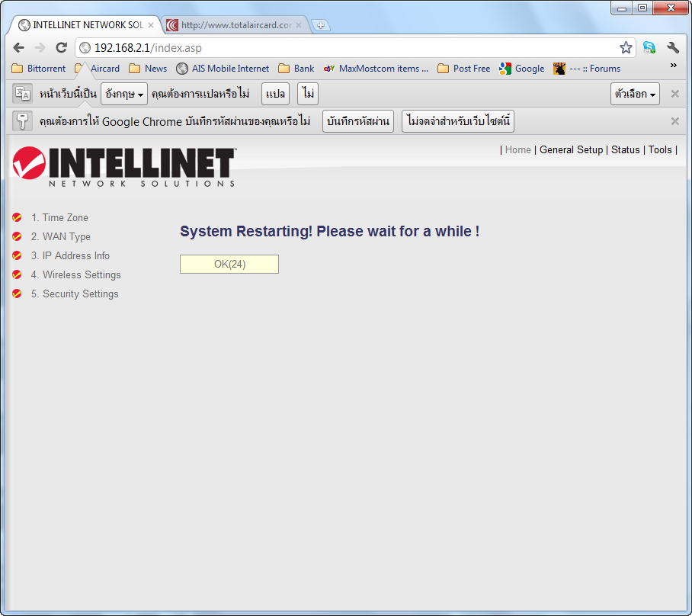Open the AIS Mobile Internet bookmark

(223, 69)
